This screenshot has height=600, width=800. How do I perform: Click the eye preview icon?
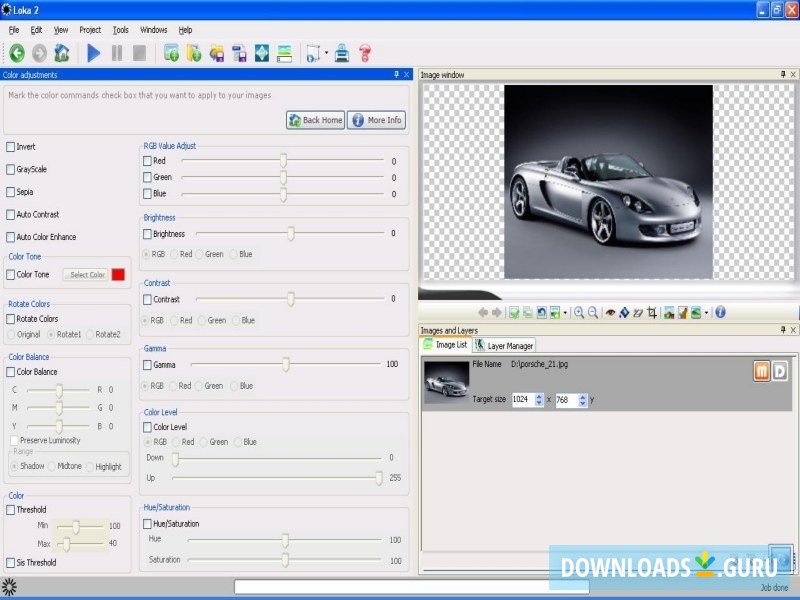tap(611, 312)
